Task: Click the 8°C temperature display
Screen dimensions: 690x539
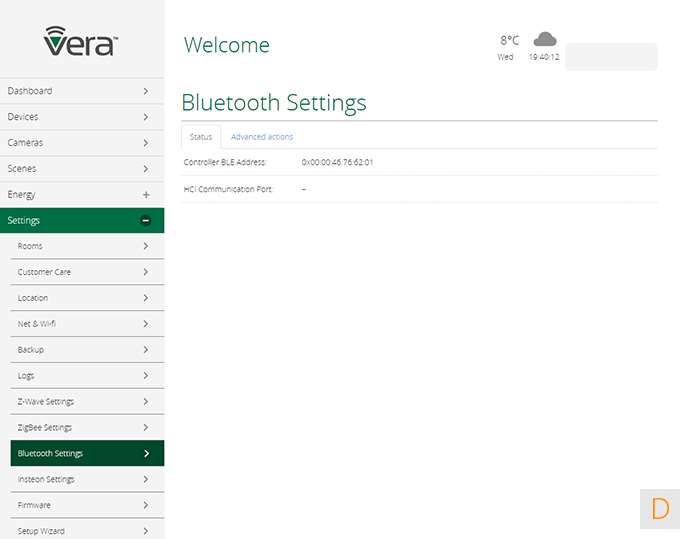Action: (509, 41)
